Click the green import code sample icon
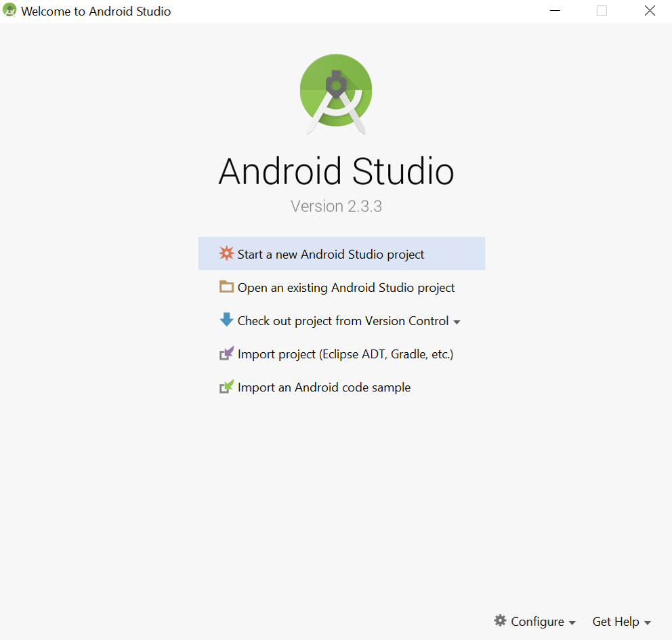The image size is (672, 640). [226, 386]
